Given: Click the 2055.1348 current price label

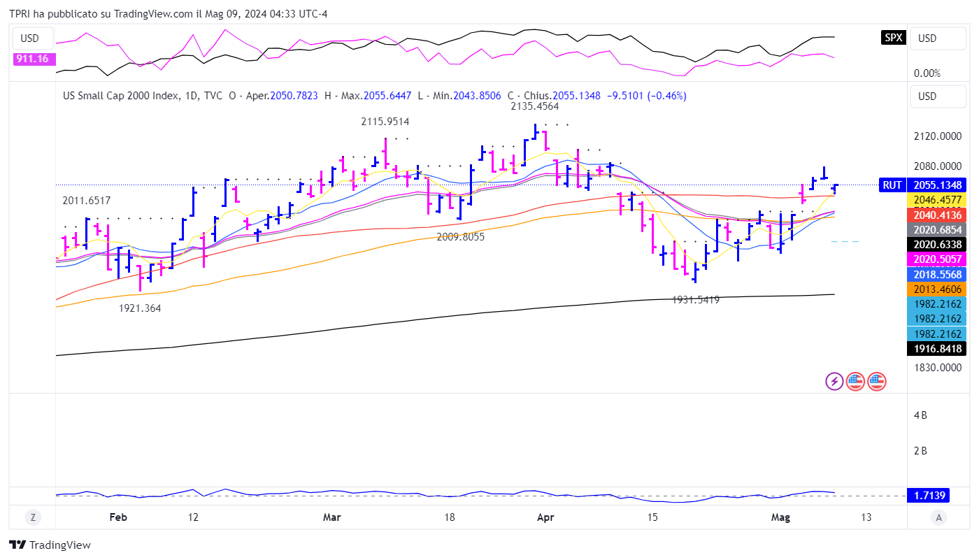Looking at the screenshot, I should point(936,185).
